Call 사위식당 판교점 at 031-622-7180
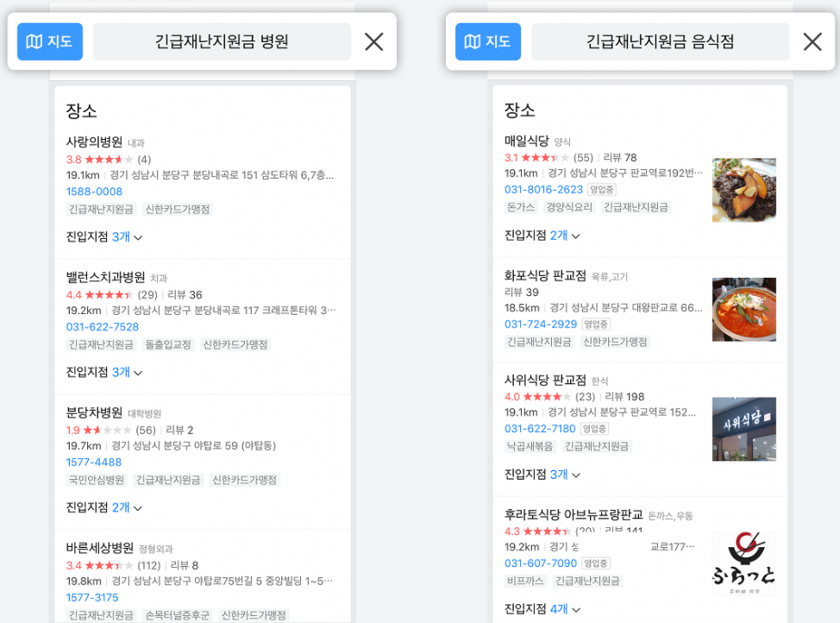The image size is (840, 623). 540,428
